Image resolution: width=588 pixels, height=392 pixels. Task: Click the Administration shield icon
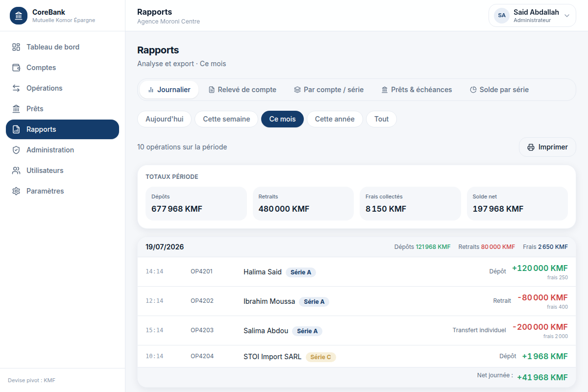16,150
